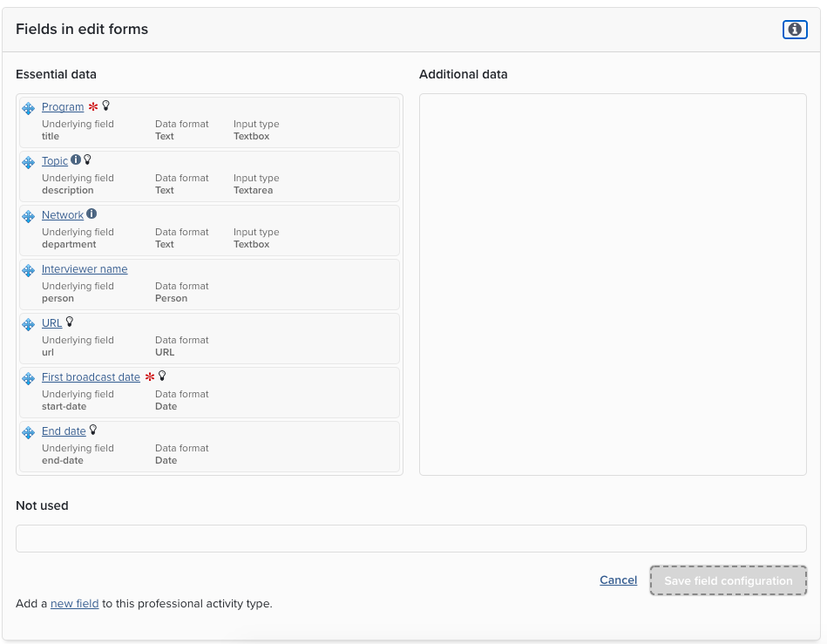827x644 pixels.
Task: Click move handle for First broadcast date
Action: (28, 379)
